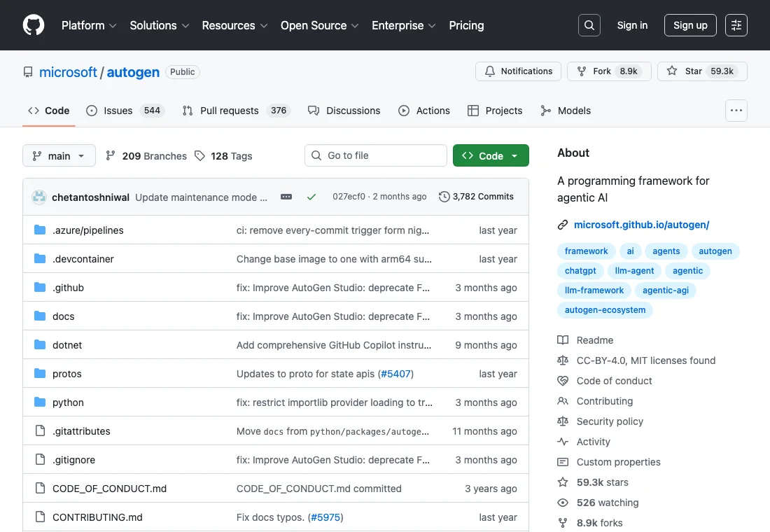Click the link icon beside website URL
Viewport: 770px width, 532px height.
click(x=563, y=225)
